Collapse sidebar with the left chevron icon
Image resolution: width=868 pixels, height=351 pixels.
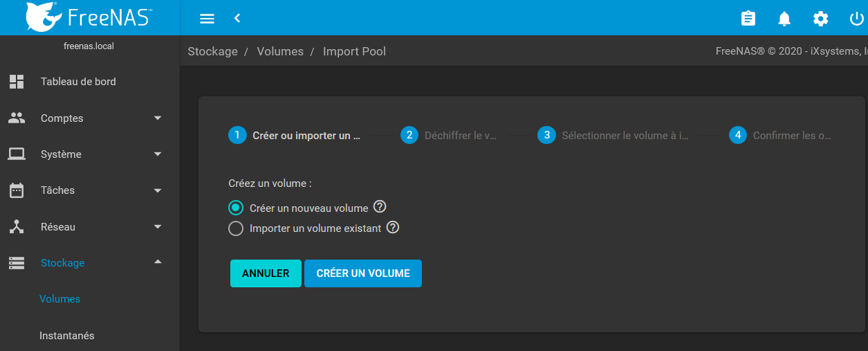coord(237,19)
